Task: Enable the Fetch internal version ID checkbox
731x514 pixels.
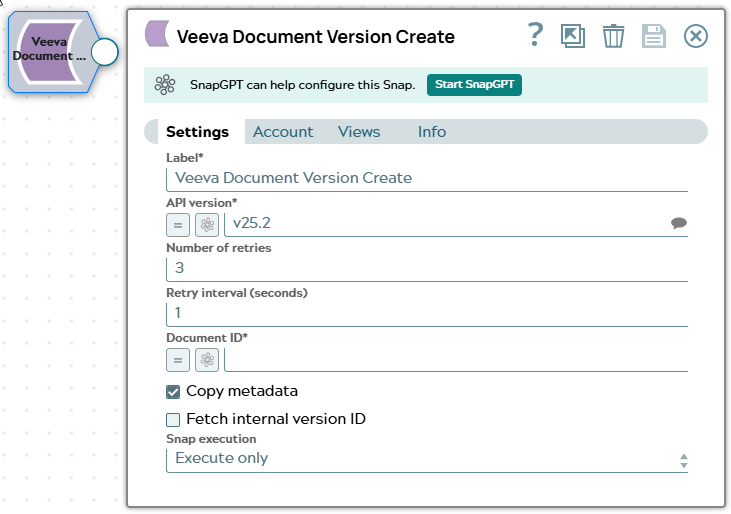Action: pyautogui.click(x=173, y=420)
